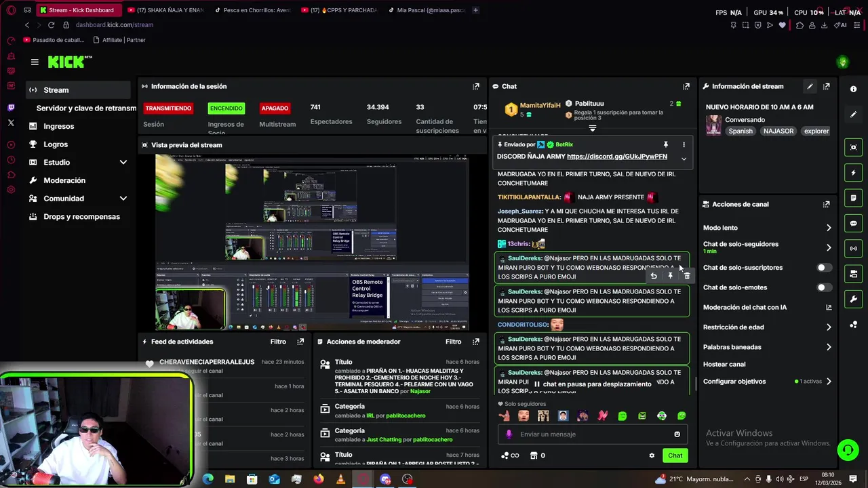Open three-dot options on pinned message
868x488 pixels.
(x=684, y=144)
